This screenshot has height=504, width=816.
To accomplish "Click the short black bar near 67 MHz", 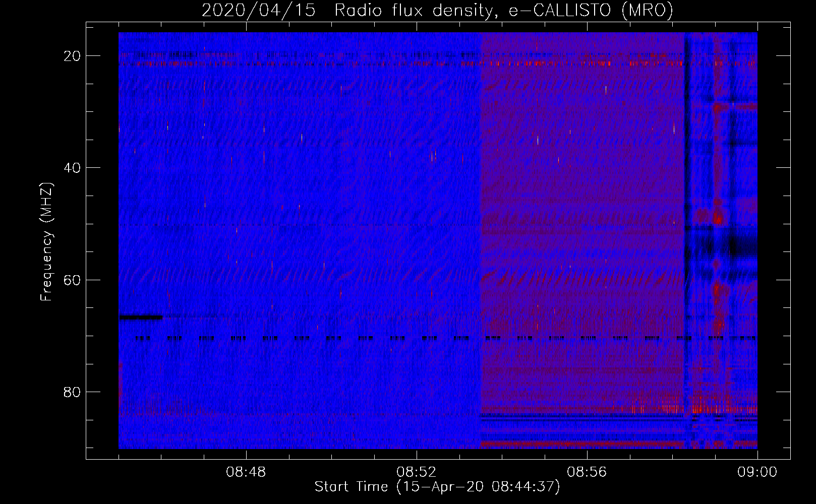I will [x=141, y=317].
